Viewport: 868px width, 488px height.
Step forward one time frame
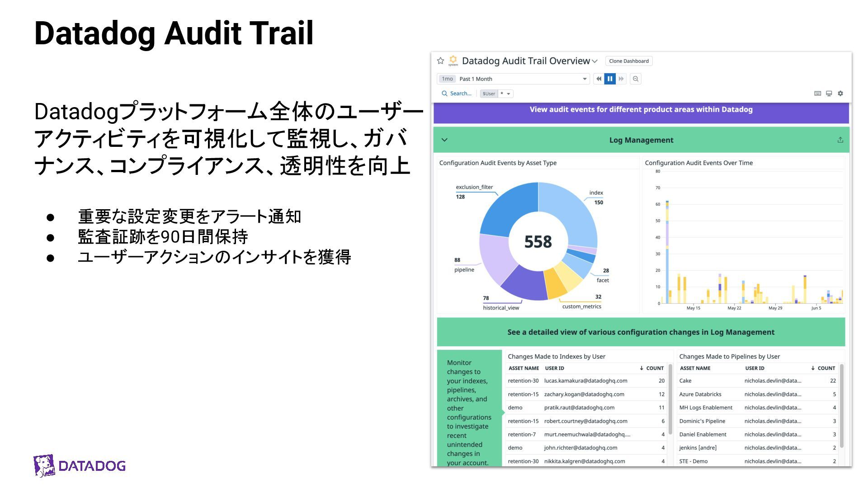(621, 79)
